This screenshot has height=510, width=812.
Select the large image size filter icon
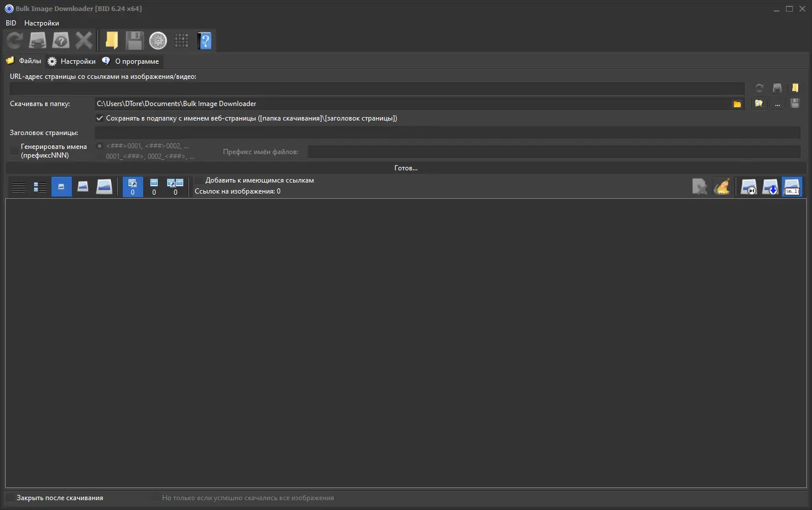coord(104,187)
